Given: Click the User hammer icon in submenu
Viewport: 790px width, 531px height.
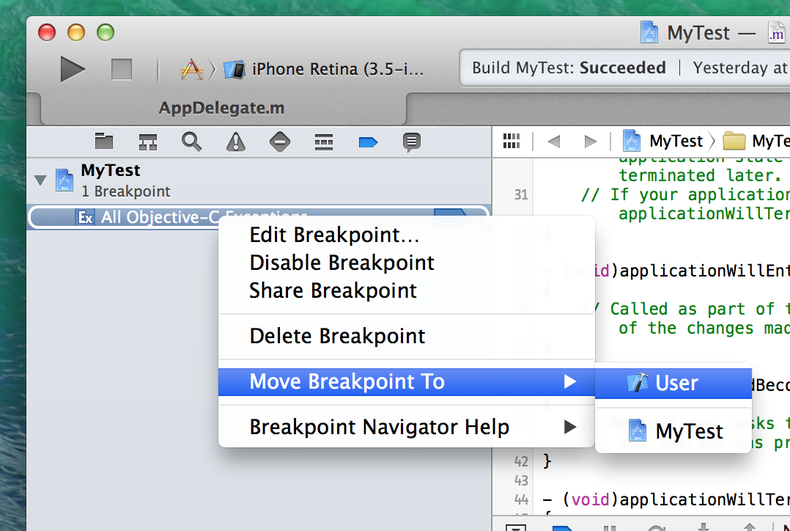Looking at the screenshot, I should click(x=637, y=383).
